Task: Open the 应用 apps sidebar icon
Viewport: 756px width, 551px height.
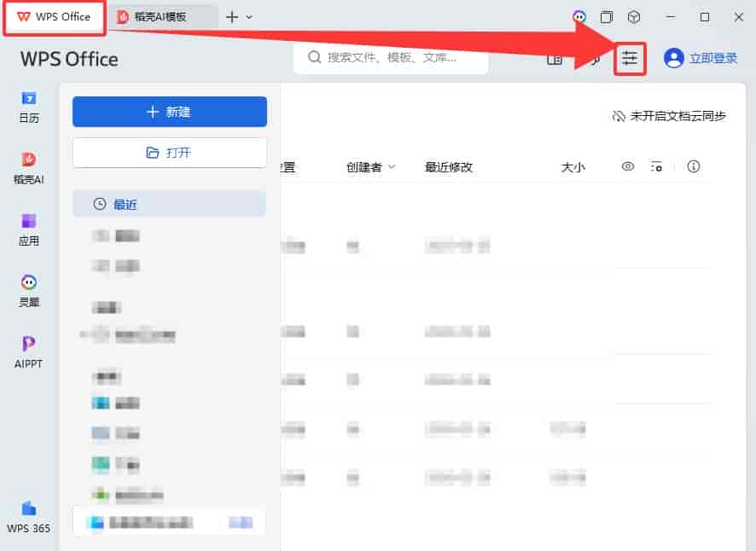Action: 29,229
